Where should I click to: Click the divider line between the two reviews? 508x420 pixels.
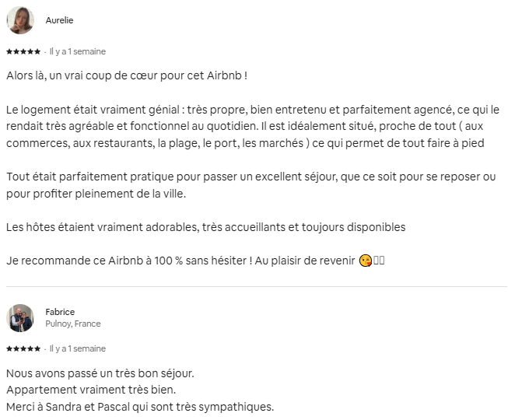[257, 286]
